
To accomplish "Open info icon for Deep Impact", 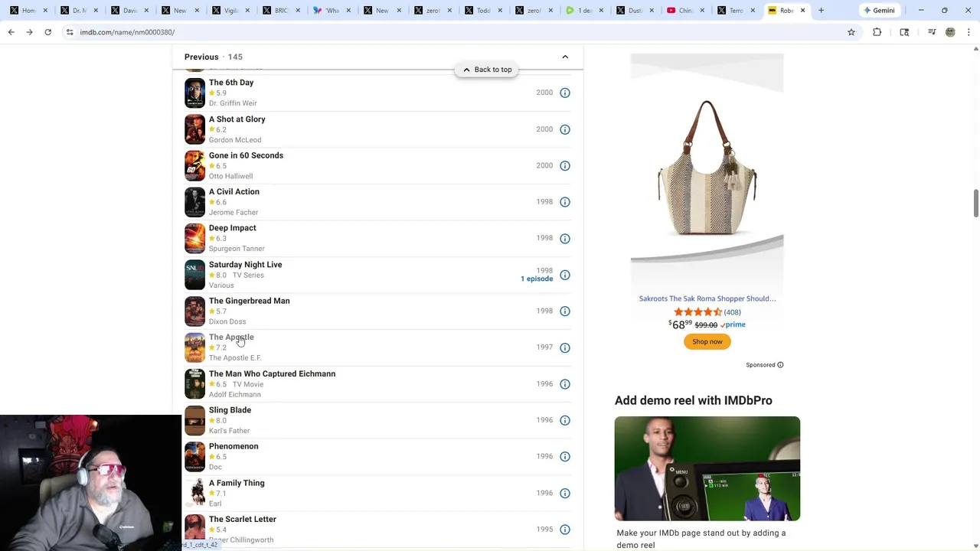I will coord(565,238).
